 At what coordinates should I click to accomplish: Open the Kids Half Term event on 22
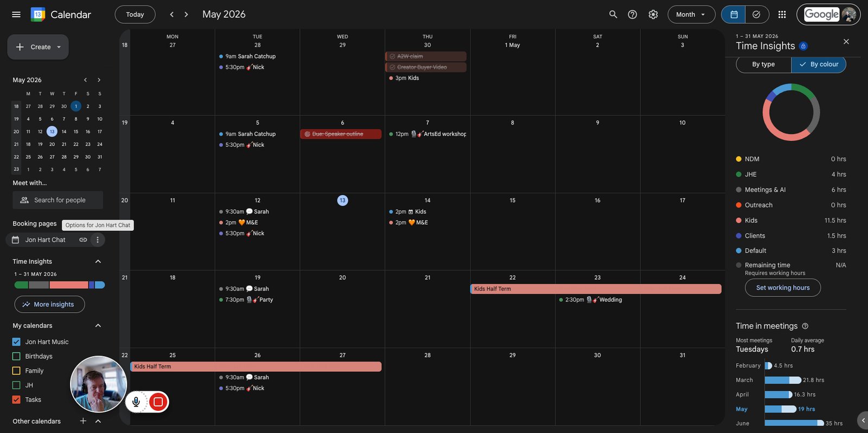click(x=596, y=289)
